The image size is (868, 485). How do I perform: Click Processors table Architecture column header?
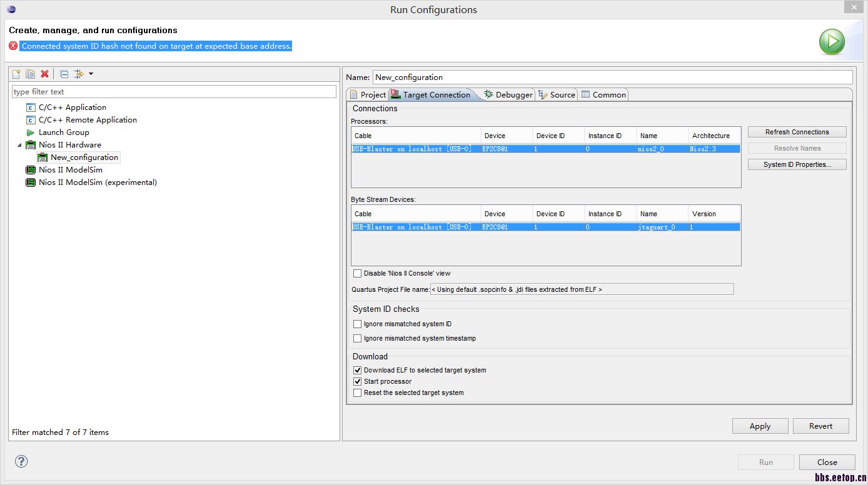714,136
